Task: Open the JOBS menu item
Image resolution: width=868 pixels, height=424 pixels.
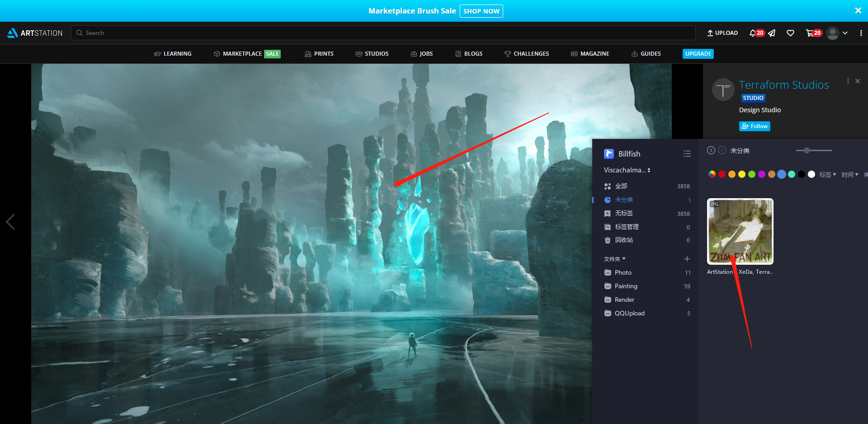Action: [x=421, y=53]
